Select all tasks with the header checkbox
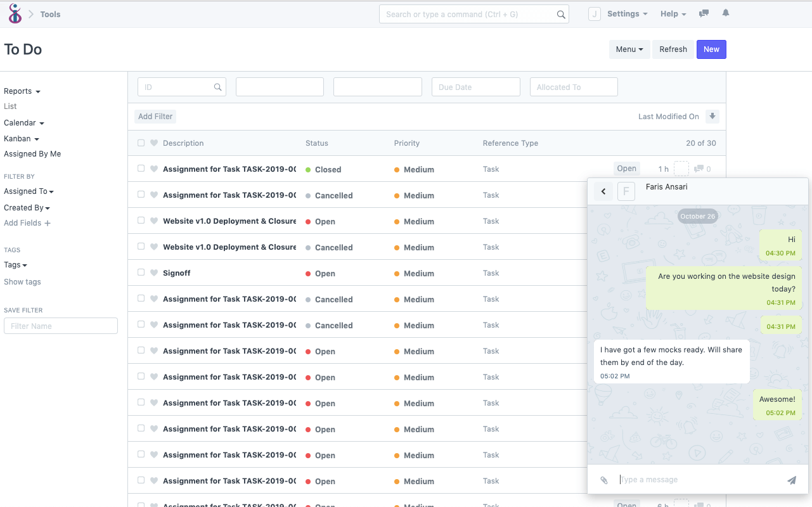This screenshot has width=812, height=507. [x=141, y=143]
